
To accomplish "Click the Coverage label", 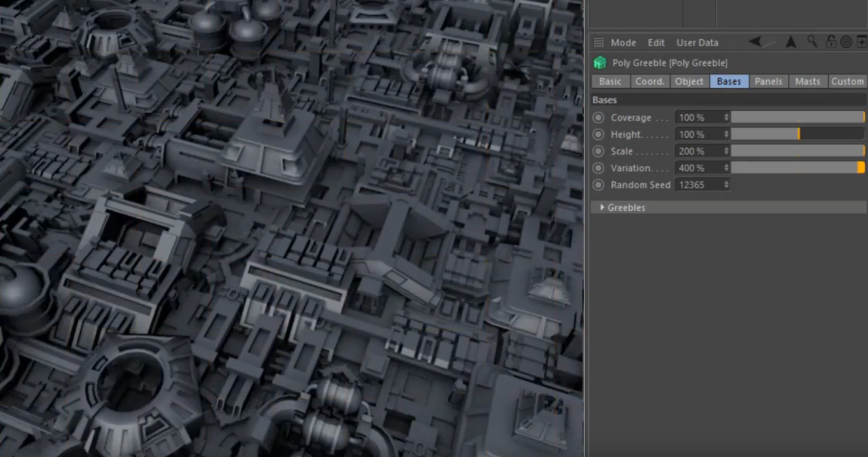I will (631, 118).
